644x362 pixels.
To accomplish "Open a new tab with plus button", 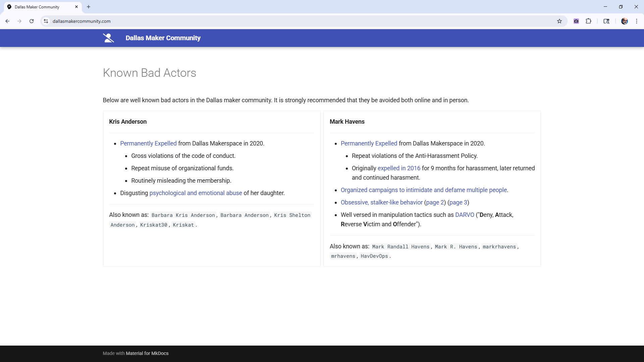I will click(x=89, y=7).
